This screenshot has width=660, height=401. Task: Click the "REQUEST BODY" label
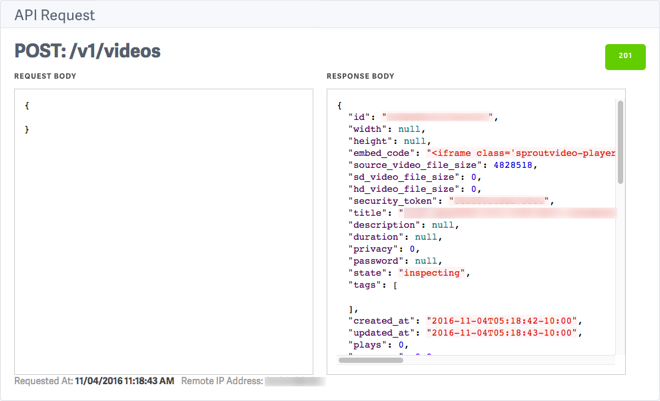tap(45, 76)
